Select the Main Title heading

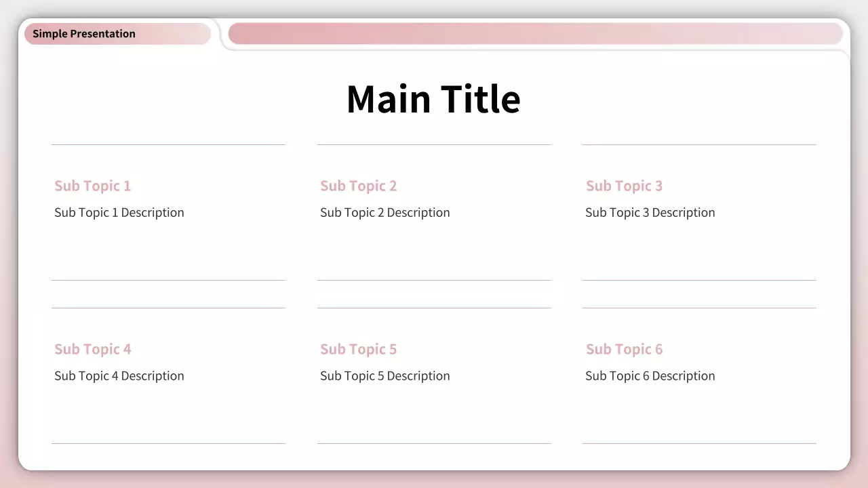click(x=433, y=99)
